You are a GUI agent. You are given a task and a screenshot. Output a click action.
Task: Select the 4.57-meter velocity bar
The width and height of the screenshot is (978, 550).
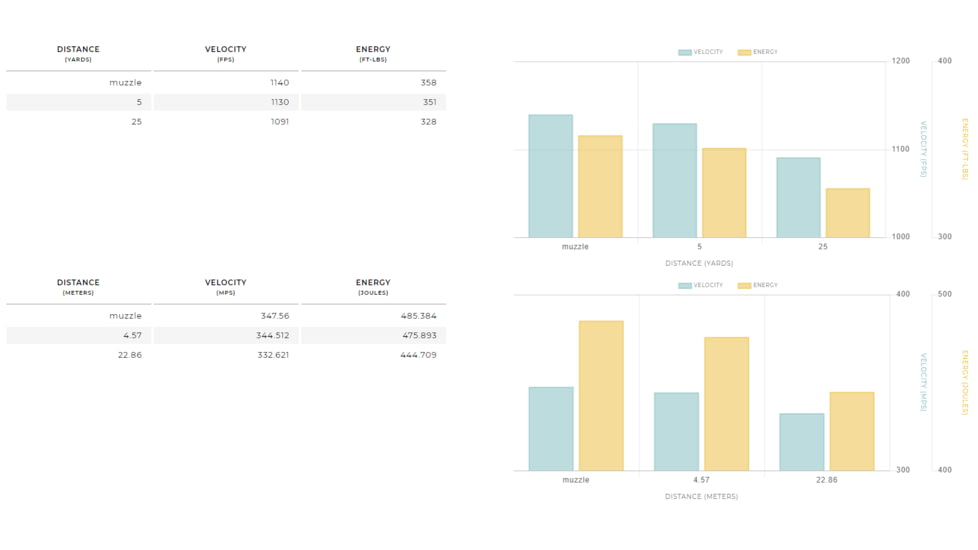pos(676,431)
